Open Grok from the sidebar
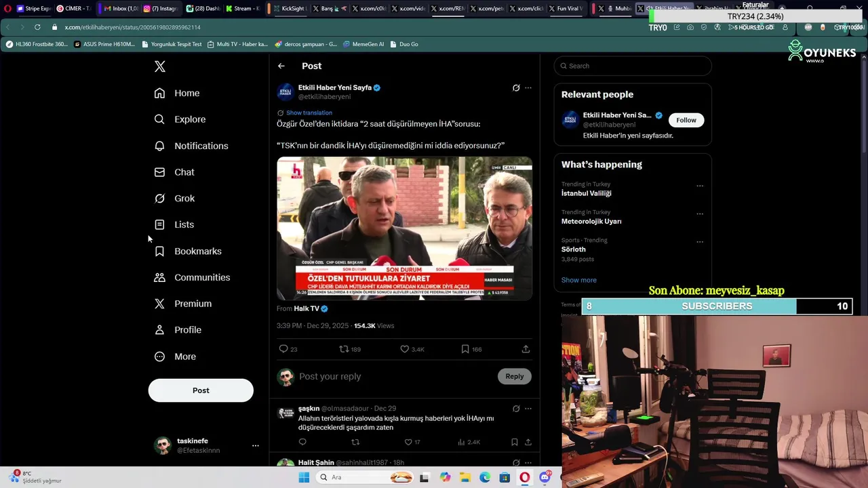 pos(174,199)
